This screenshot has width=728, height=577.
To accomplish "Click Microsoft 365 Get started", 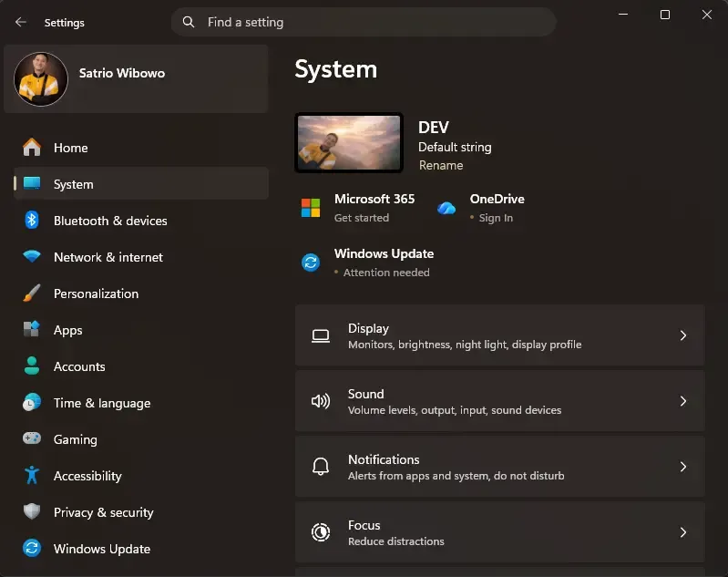I will pos(361,218).
